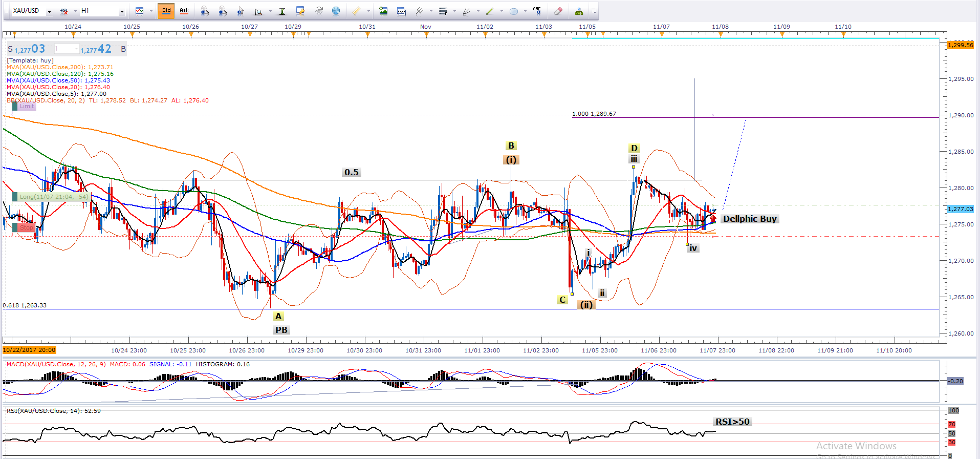Click the Limit order label on chart
Screen dimensions: 980x459
click(27, 106)
